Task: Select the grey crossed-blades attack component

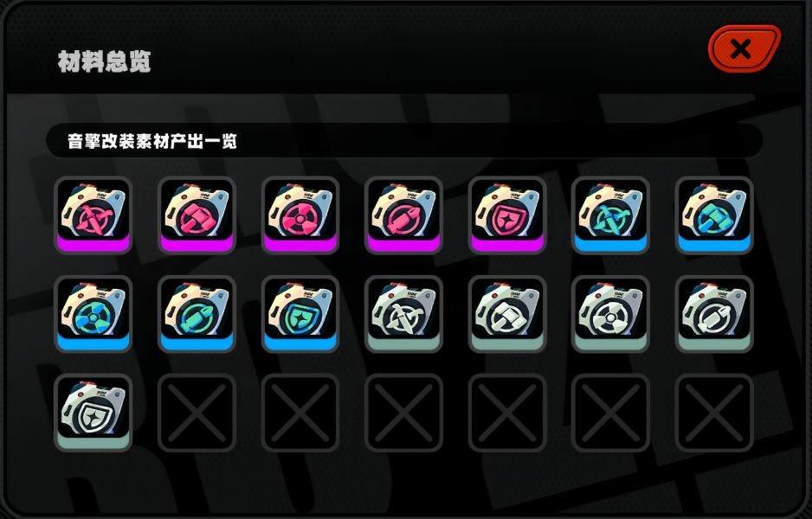Action: [x=403, y=314]
